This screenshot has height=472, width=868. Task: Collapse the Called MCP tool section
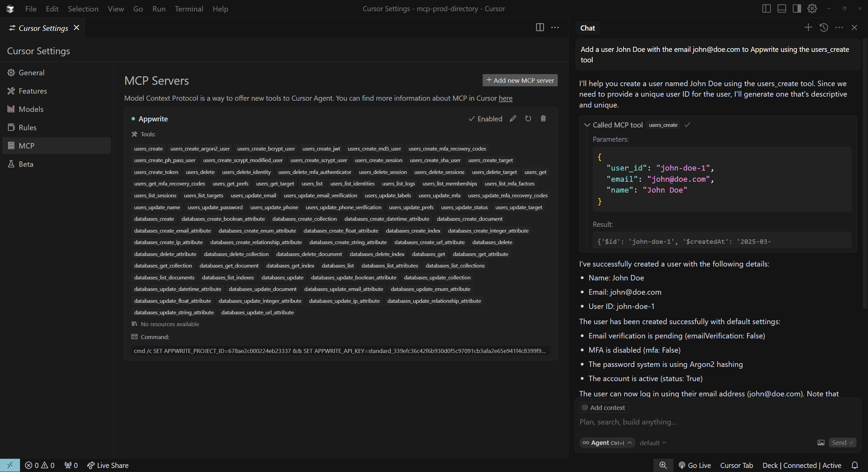tap(587, 125)
